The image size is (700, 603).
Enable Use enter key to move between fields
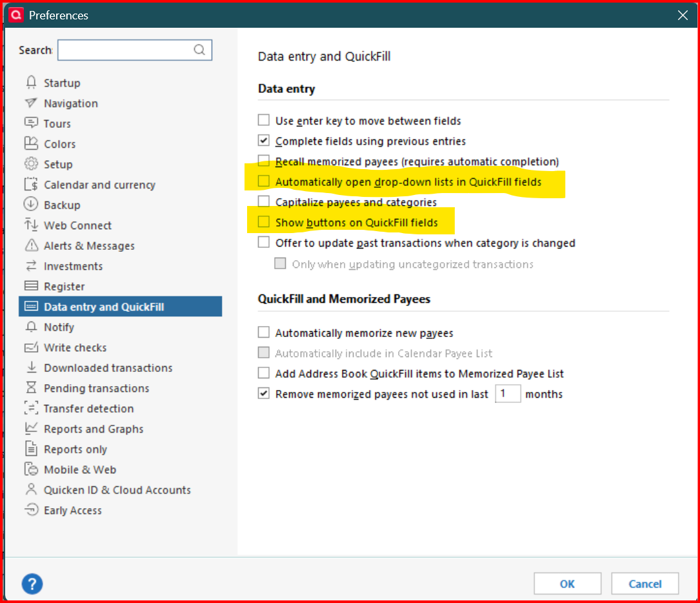click(263, 120)
